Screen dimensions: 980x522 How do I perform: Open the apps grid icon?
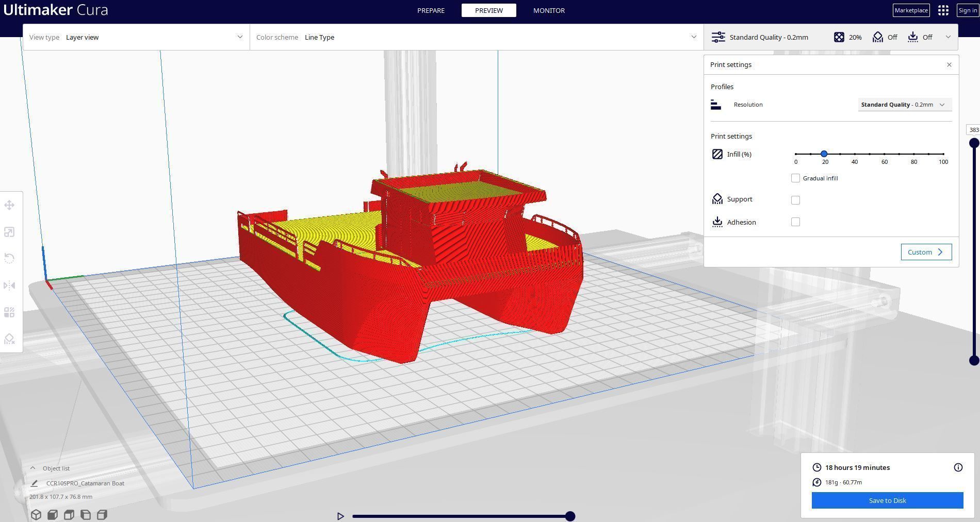point(943,10)
